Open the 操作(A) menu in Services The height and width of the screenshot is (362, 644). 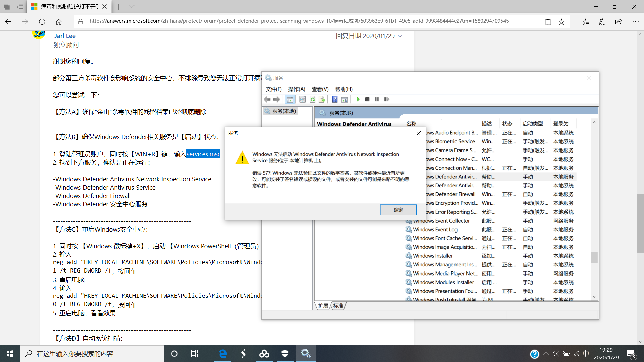[297, 89]
